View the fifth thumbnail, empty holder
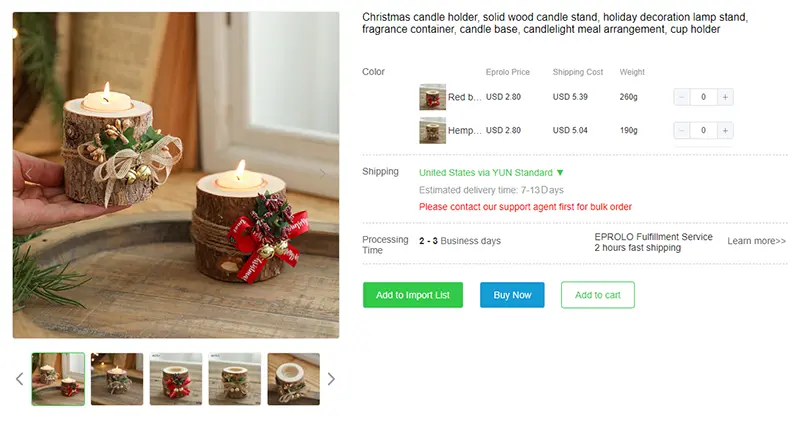 point(293,379)
